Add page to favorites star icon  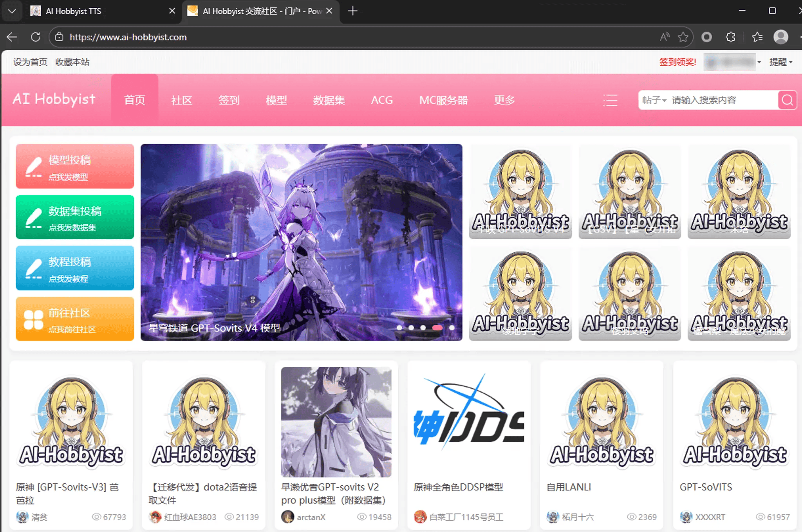[683, 37]
